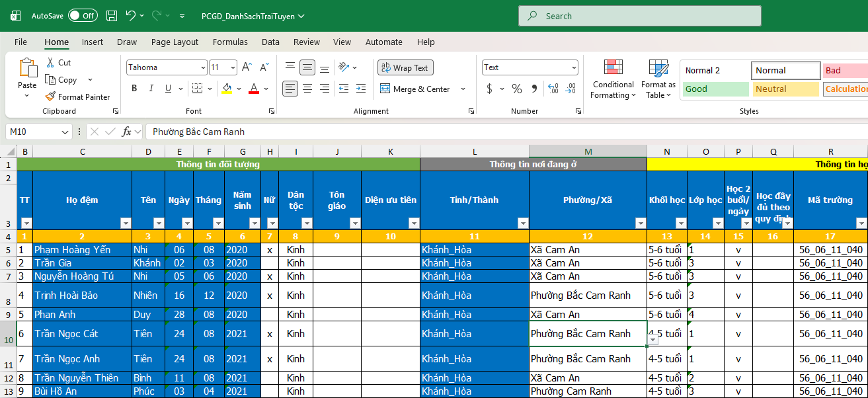
Task: Open filter dropdown for Tỉnh/Thành column
Action: (522, 223)
